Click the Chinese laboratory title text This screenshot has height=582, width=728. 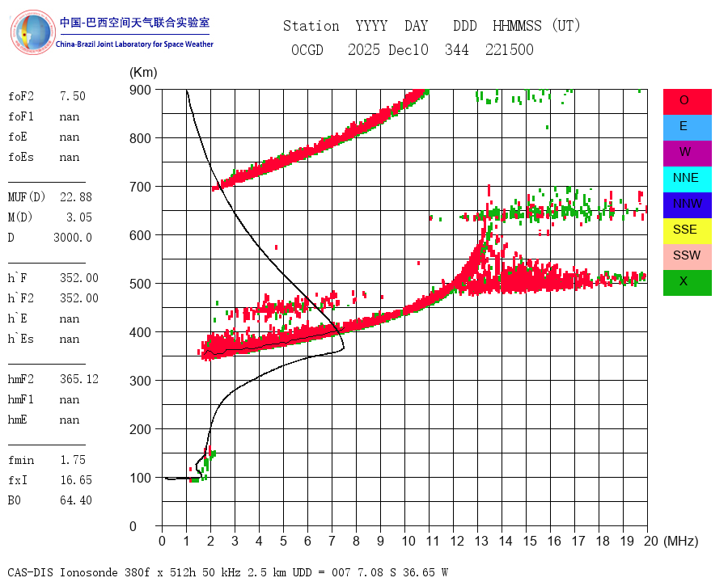(x=134, y=23)
